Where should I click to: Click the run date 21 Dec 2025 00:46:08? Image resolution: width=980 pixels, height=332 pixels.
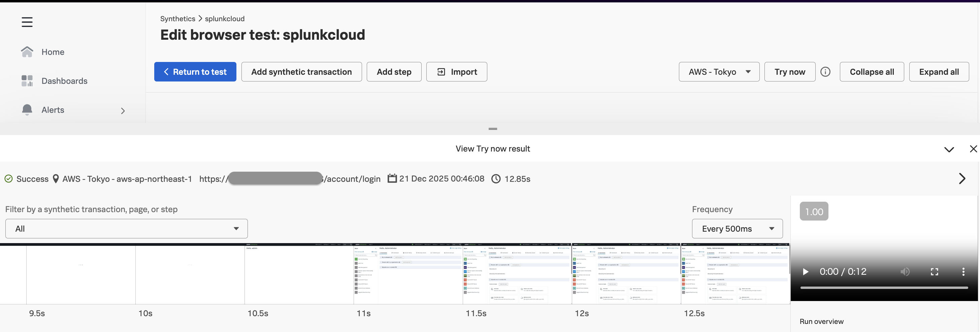coord(442,178)
